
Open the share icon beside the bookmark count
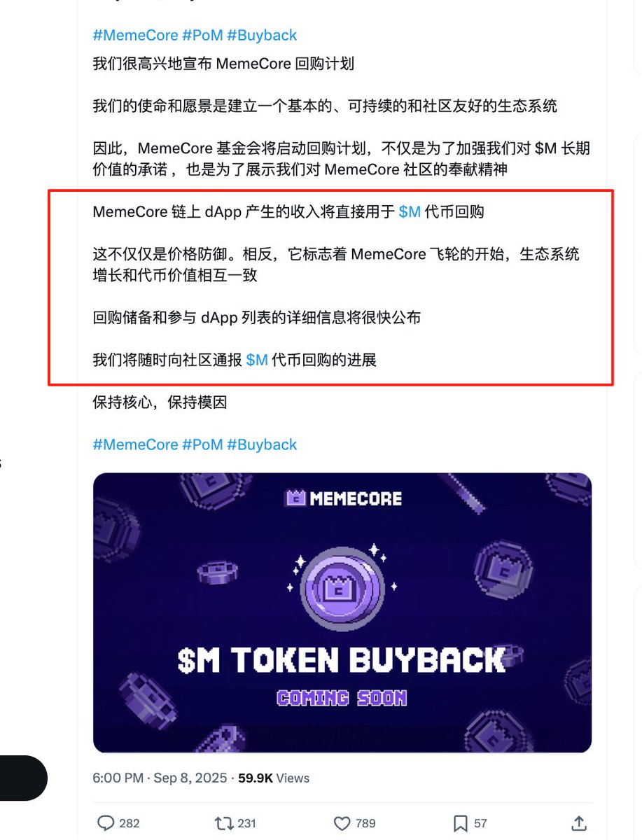pos(579,823)
